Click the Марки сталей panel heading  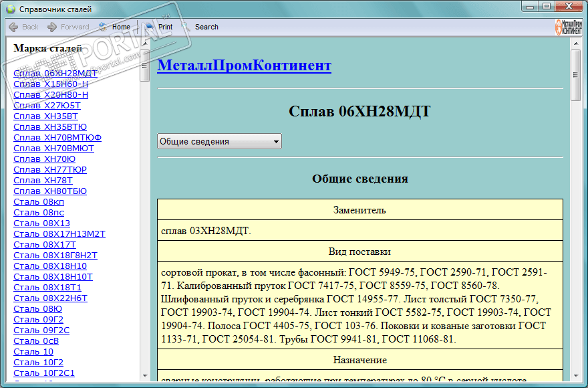coord(48,48)
